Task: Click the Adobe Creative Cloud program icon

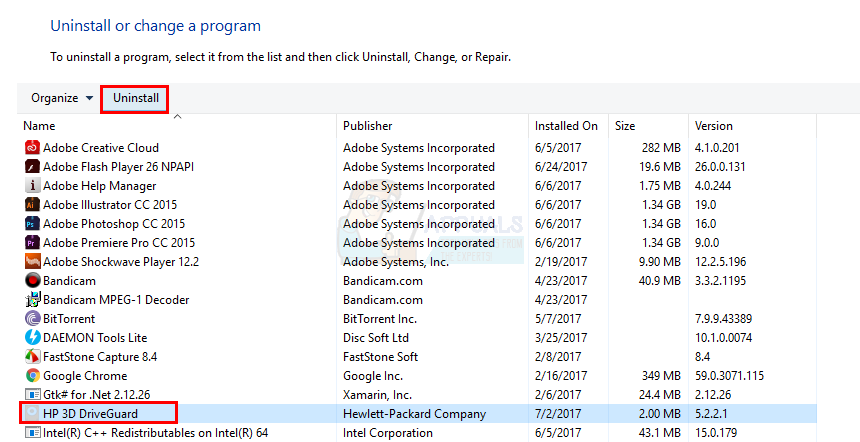Action: [x=32, y=148]
